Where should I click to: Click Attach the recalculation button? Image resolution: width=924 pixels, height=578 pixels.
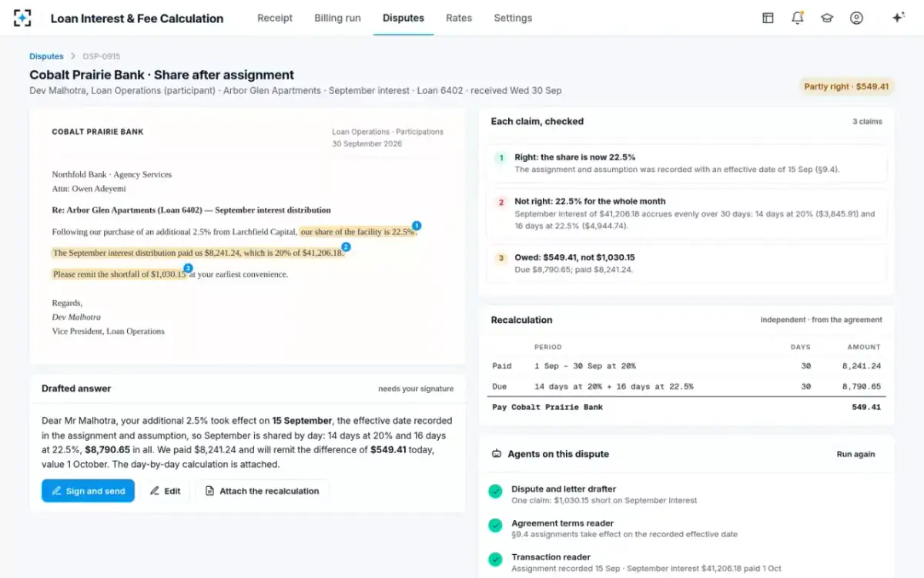pyautogui.click(x=262, y=491)
